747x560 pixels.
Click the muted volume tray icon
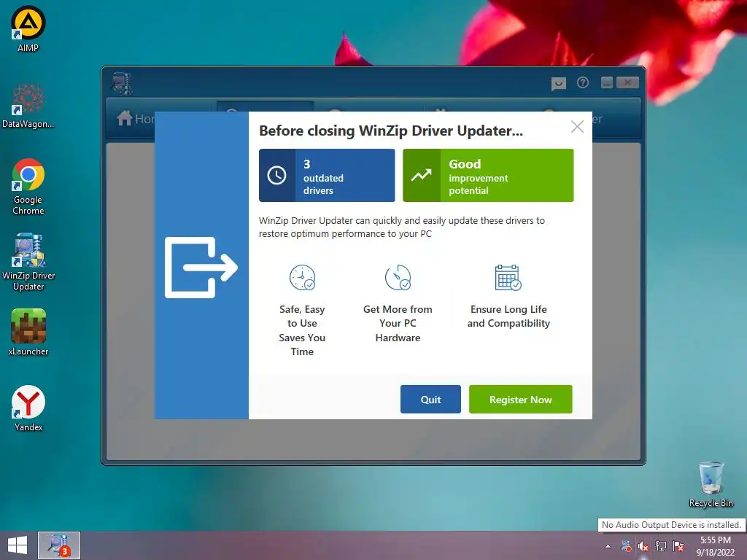pos(643,546)
